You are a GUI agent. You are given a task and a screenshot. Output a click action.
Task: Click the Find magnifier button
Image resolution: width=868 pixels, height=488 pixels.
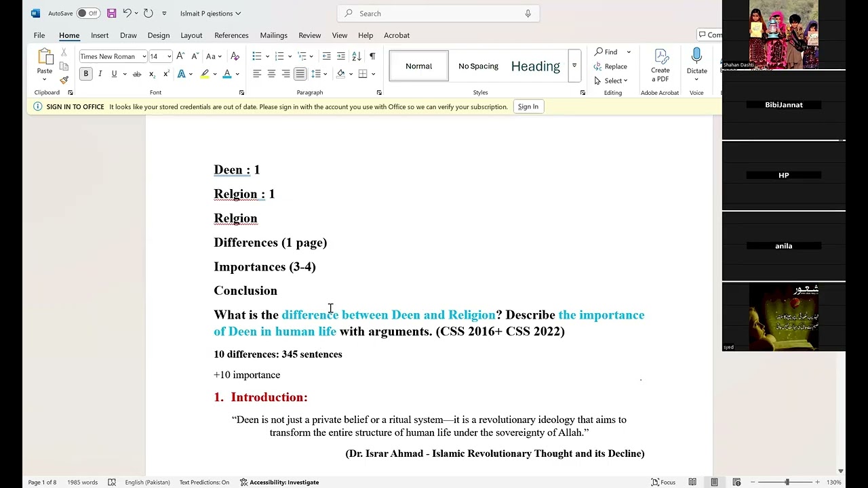click(x=606, y=52)
